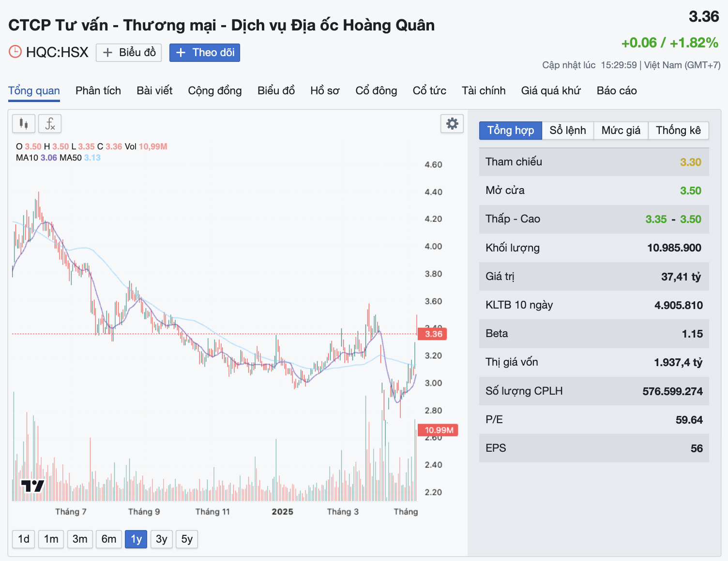
Task: Set chart range to 5y
Action: [187, 539]
